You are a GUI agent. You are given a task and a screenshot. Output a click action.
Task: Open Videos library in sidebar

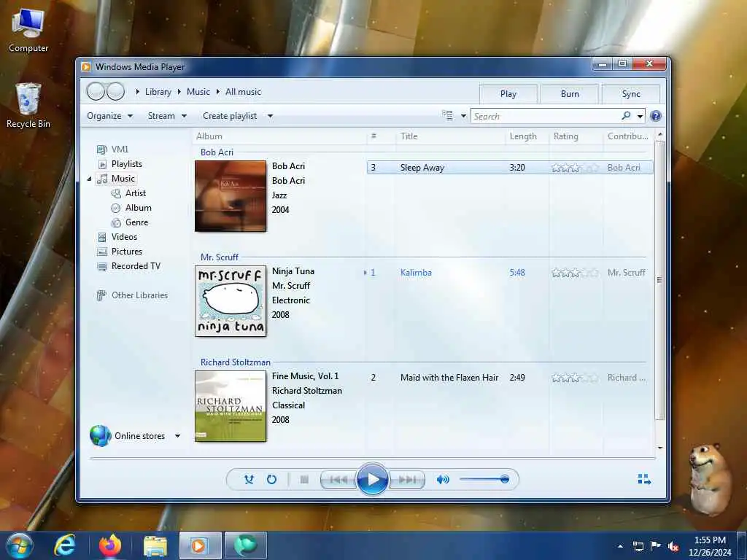pyautogui.click(x=124, y=237)
